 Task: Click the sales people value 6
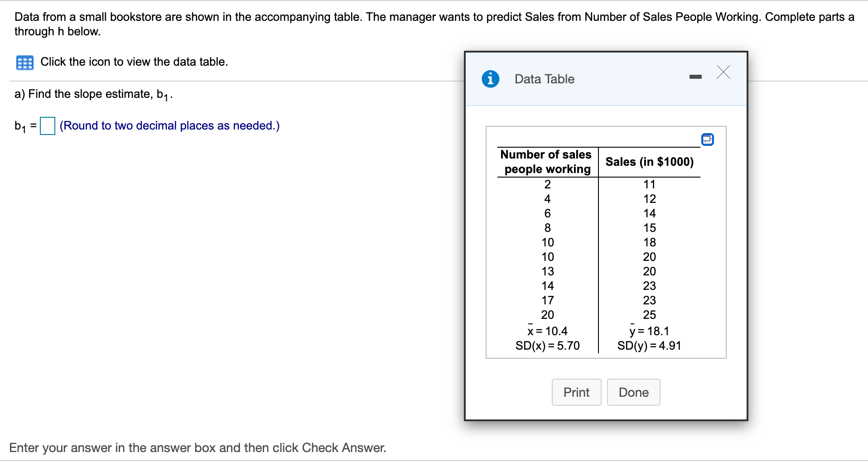click(547, 213)
